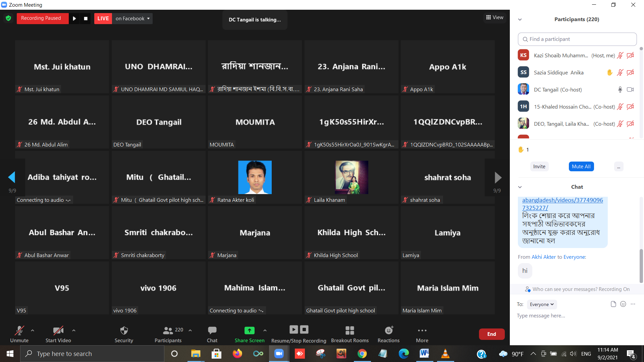This screenshot has width=644, height=362.
Task: Click the chat message input box
Action: (x=577, y=316)
